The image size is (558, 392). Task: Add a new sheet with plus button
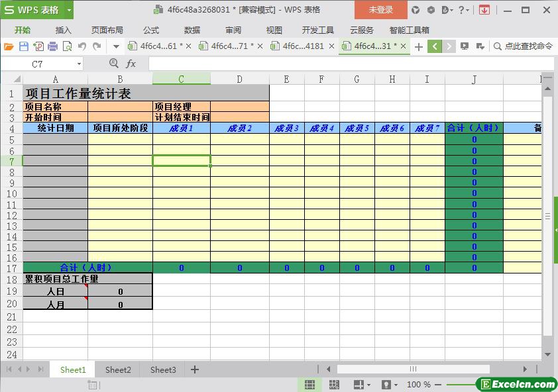click(195, 370)
